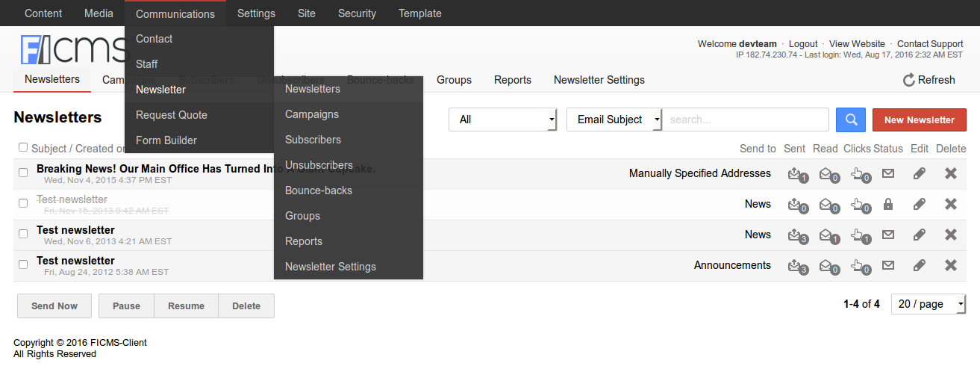
Task: Click the blue search magnifier button
Action: click(x=851, y=120)
